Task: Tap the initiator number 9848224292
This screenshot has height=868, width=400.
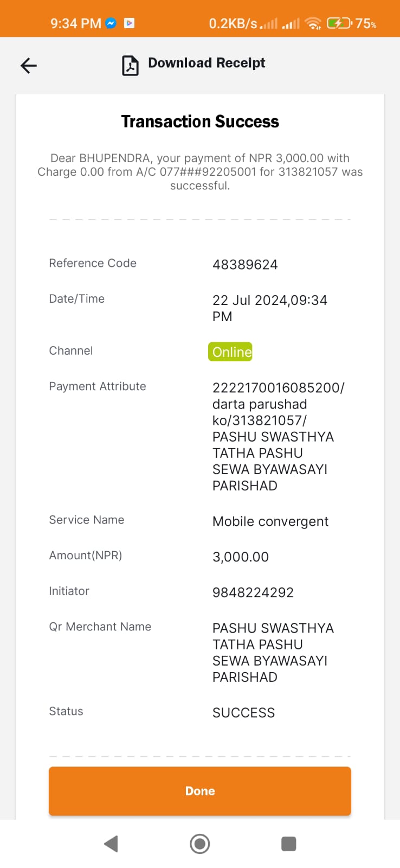Action: click(x=253, y=592)
